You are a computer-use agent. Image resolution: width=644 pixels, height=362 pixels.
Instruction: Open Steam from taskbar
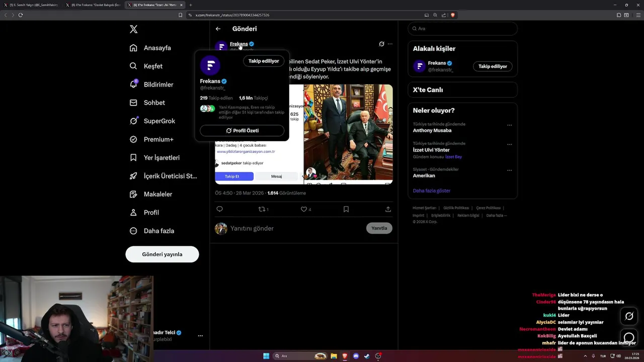pyautogui.click(x=367, y=356)
